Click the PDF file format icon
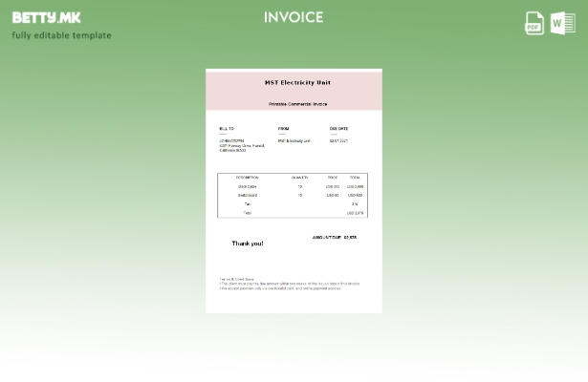 [x=534, y=23]
